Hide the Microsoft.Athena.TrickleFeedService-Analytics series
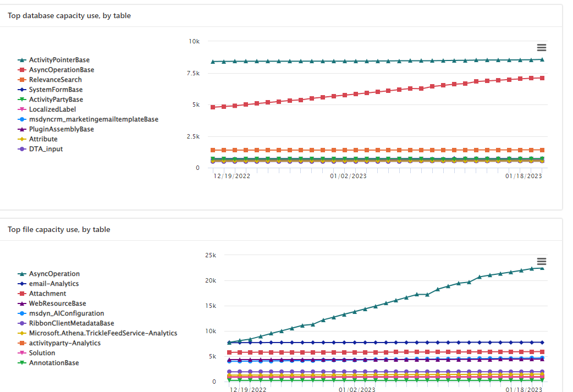 click(x=103, y=333)
